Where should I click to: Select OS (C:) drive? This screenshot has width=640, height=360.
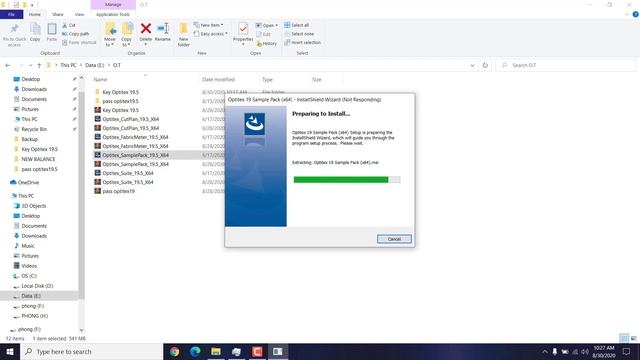(x=29, y=276)
